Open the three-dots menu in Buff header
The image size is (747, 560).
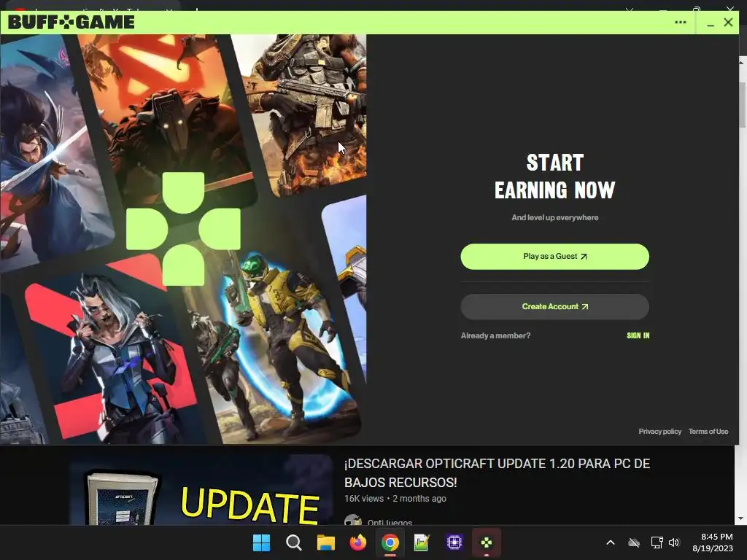681,23
